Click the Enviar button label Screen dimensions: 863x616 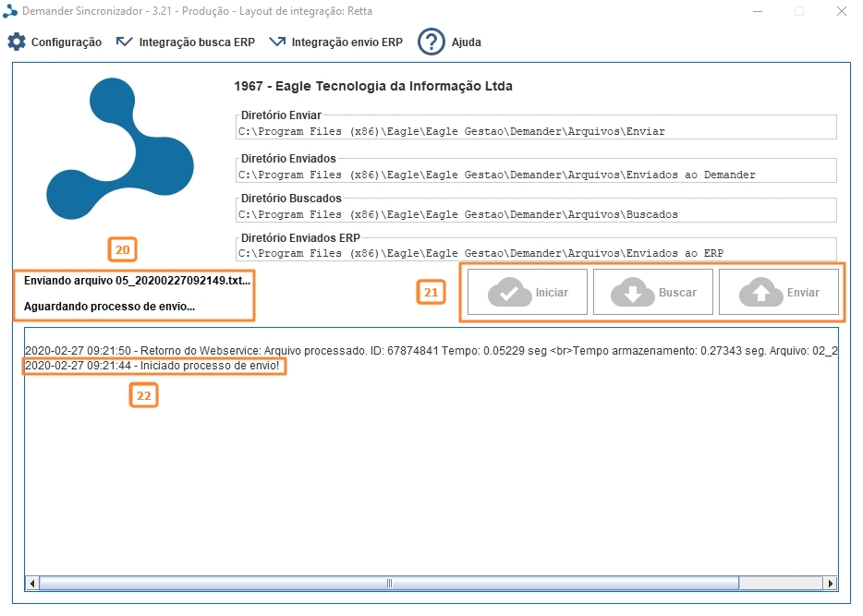(803, 293)
